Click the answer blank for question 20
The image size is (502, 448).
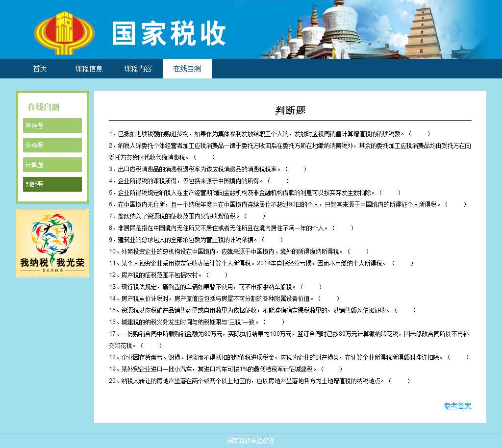(x=400, y=381)
